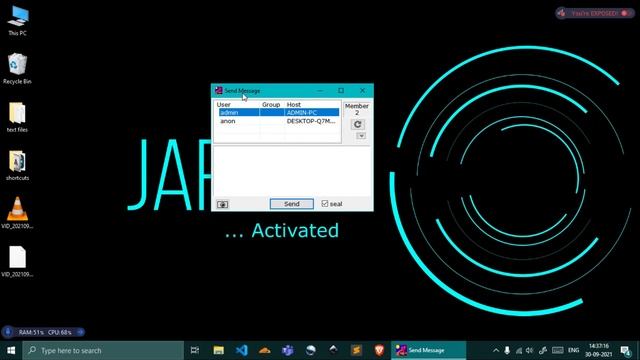
Task: Show hidden system tray icons
Action: click(x=496, y=350)
